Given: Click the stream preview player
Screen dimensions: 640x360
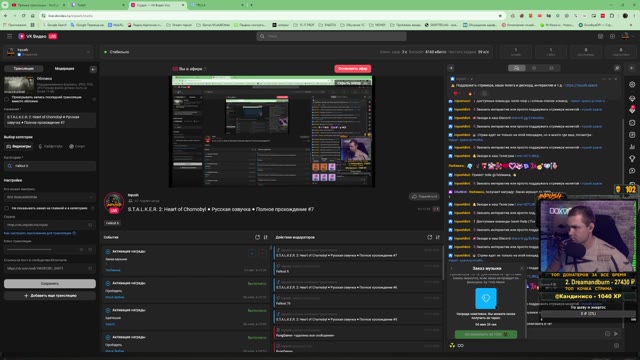Looking at the screenshot, I should [x=272, y=131].
